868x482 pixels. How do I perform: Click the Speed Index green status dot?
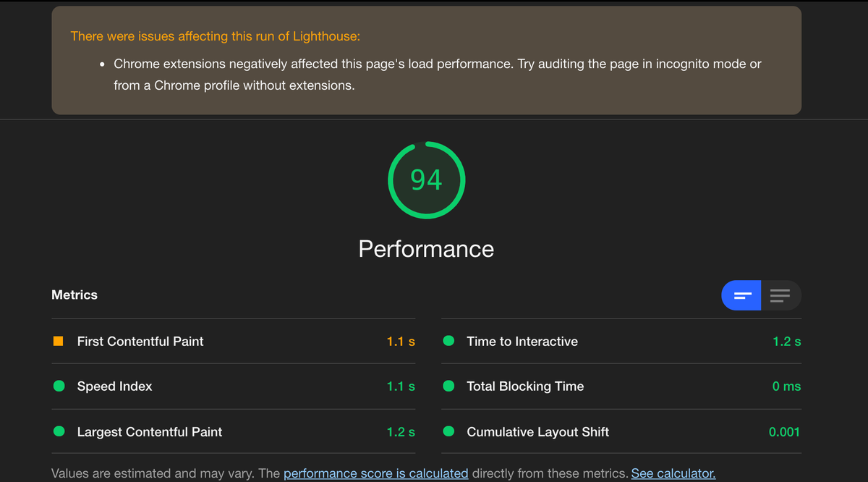(59, 386)
